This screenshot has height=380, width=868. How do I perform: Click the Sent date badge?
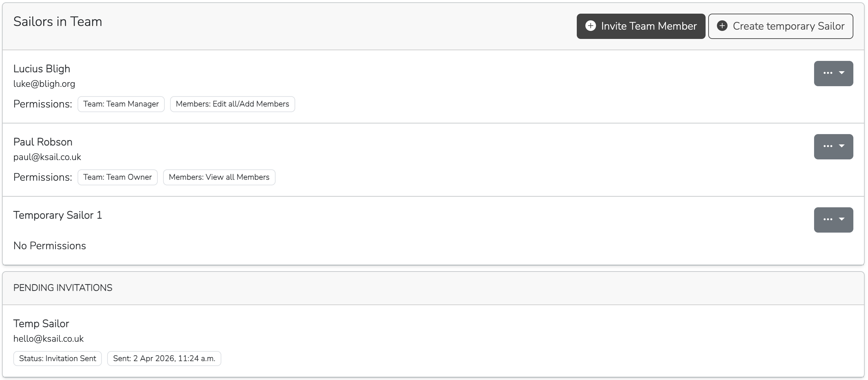pos(164,358)
